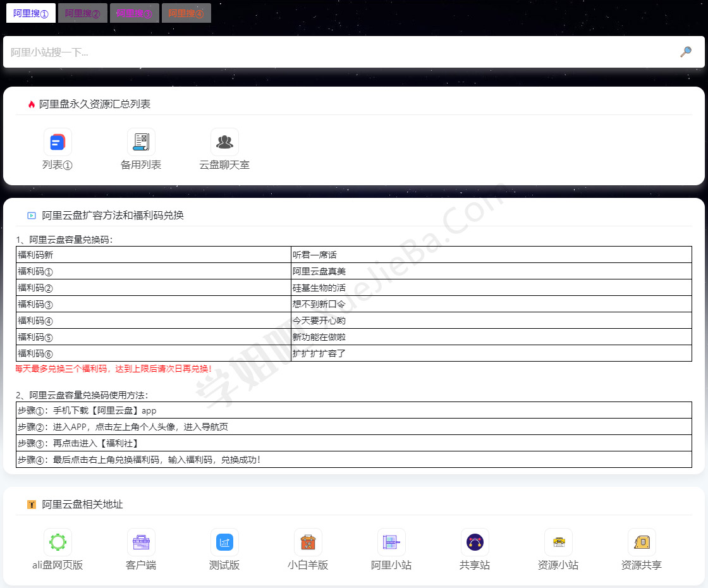Click the 1、阿里云盘容量兑换码 subheading
708x588 pixels.
[x=64, y=240]
